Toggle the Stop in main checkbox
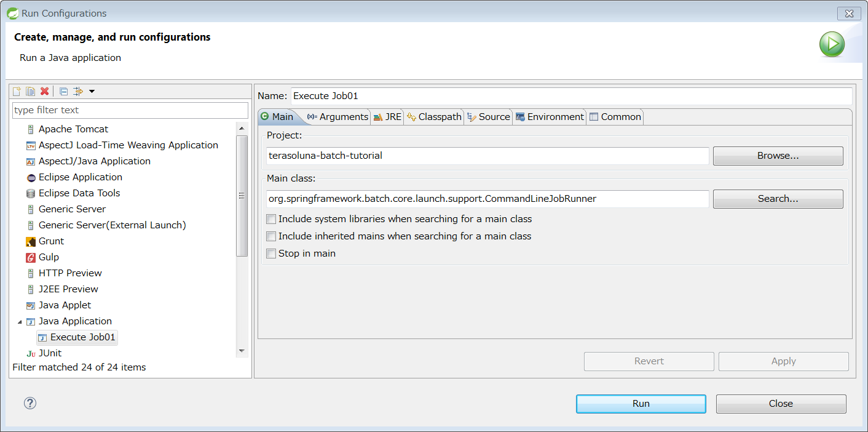Screen dimensions: 868x432 [x=270, y=254]
